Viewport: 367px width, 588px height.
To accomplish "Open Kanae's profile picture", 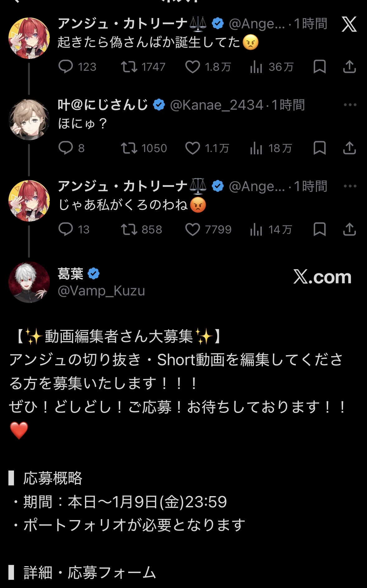I will pos(29,119).
